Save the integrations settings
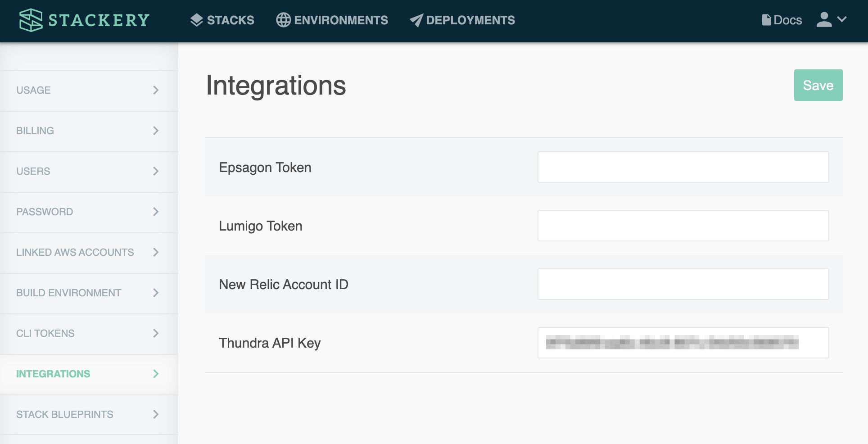The width and height of the screenshot is (868, 444). (x=818, y=85)
